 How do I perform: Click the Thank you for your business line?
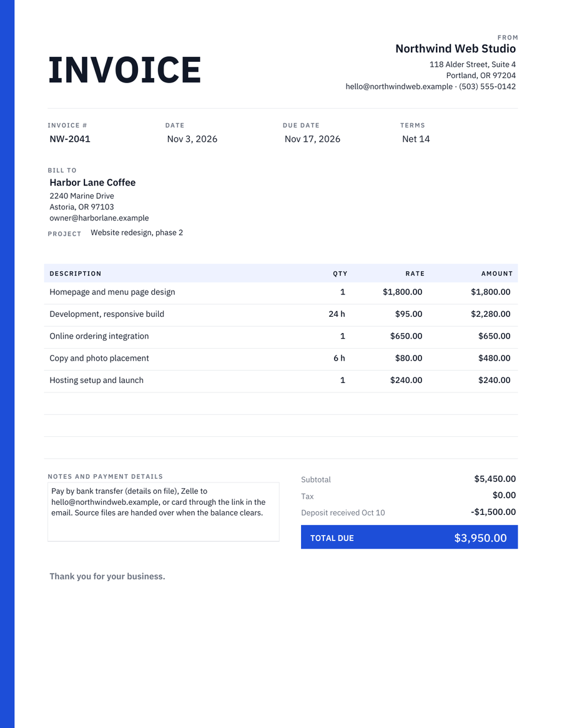[x=107, y=576]
